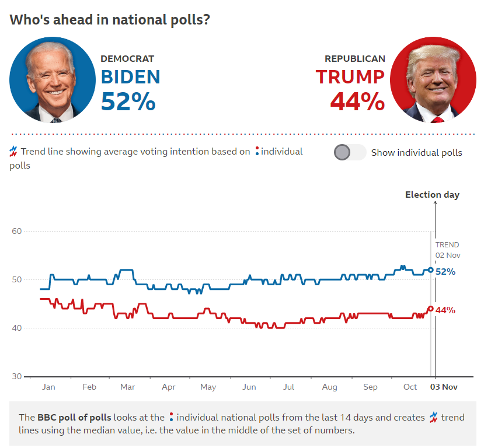
Task: Click the TRUMP name heading
Action: pos(350,77)
